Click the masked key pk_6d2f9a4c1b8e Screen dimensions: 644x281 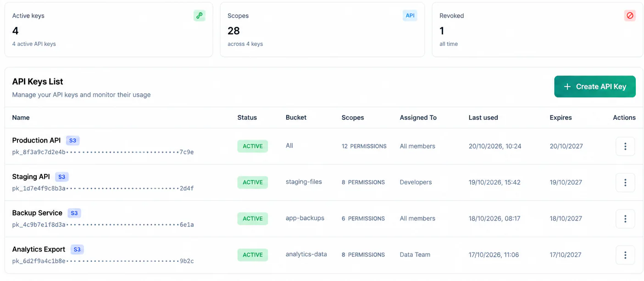(x=103, y=261)
